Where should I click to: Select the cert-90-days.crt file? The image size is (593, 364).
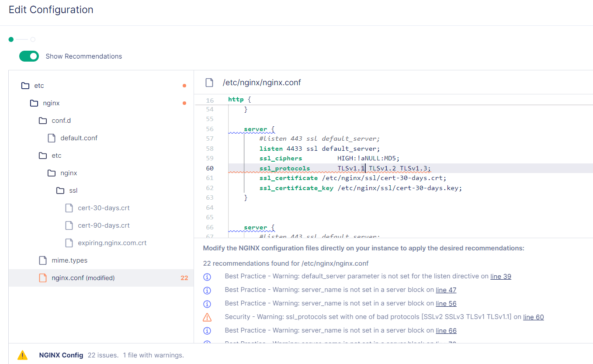104,225
